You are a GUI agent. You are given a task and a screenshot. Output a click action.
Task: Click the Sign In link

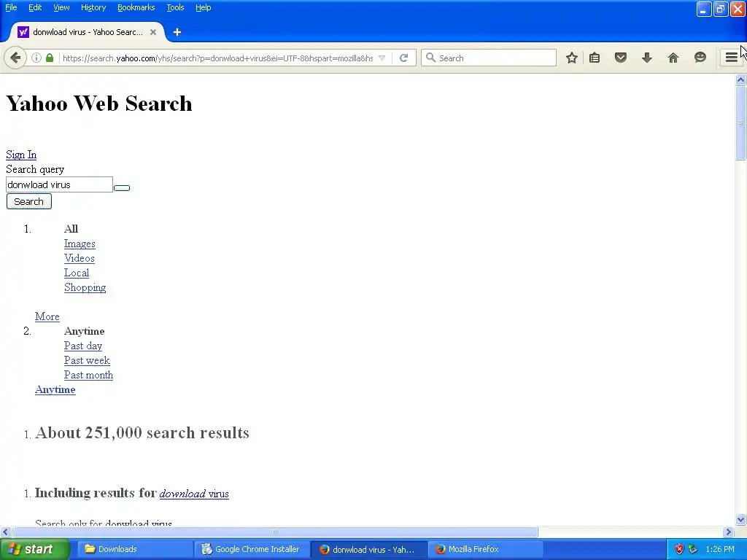[x=21, y=155]
